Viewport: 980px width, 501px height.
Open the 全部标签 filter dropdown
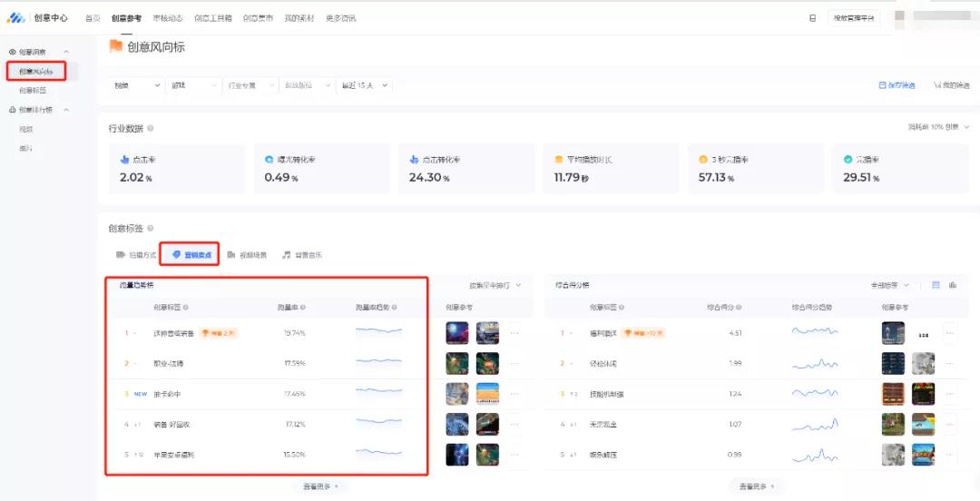(x=890, y=285)
